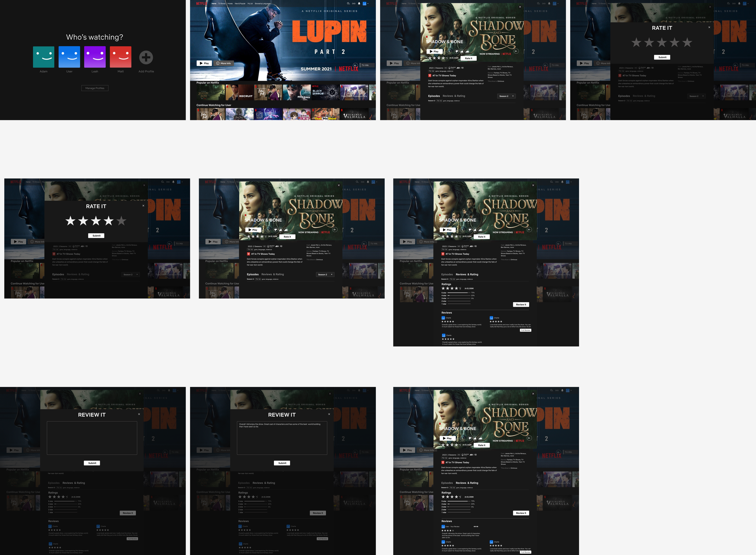Pick Leah's purple profile avatar

coord(95,57)
